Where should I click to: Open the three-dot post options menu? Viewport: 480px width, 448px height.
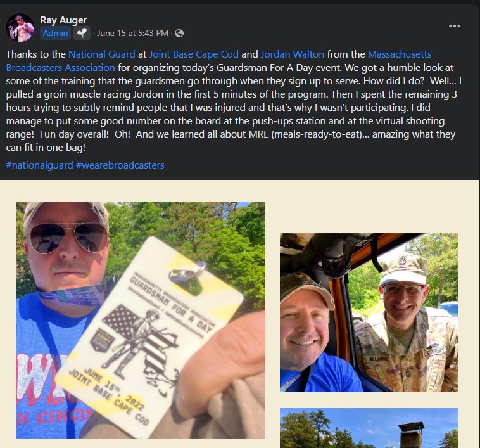(x=454, y=26)
